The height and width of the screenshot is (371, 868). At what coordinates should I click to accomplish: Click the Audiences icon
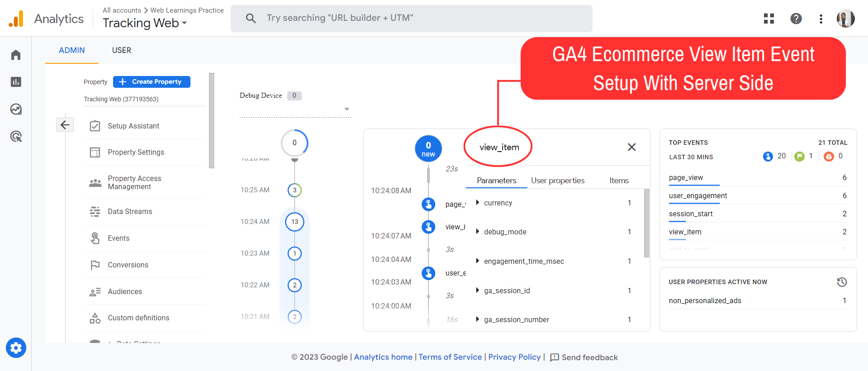pyautogui.click(x=95, y=292)
